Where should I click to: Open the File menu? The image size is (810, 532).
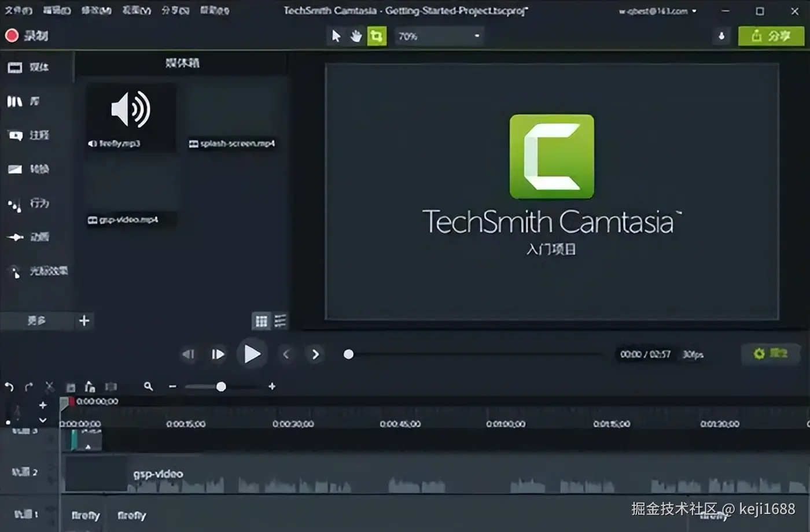(x=19, y=10)
